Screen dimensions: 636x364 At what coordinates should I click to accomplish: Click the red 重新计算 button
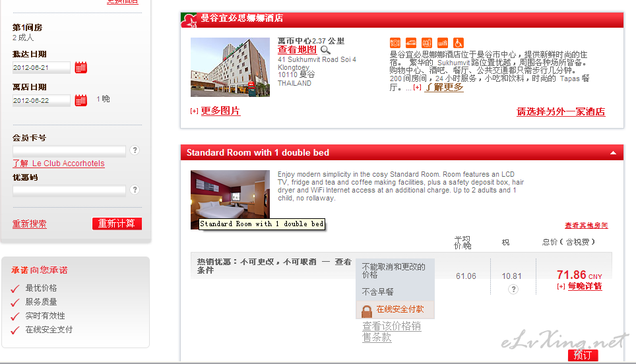(x=117, y=224)
